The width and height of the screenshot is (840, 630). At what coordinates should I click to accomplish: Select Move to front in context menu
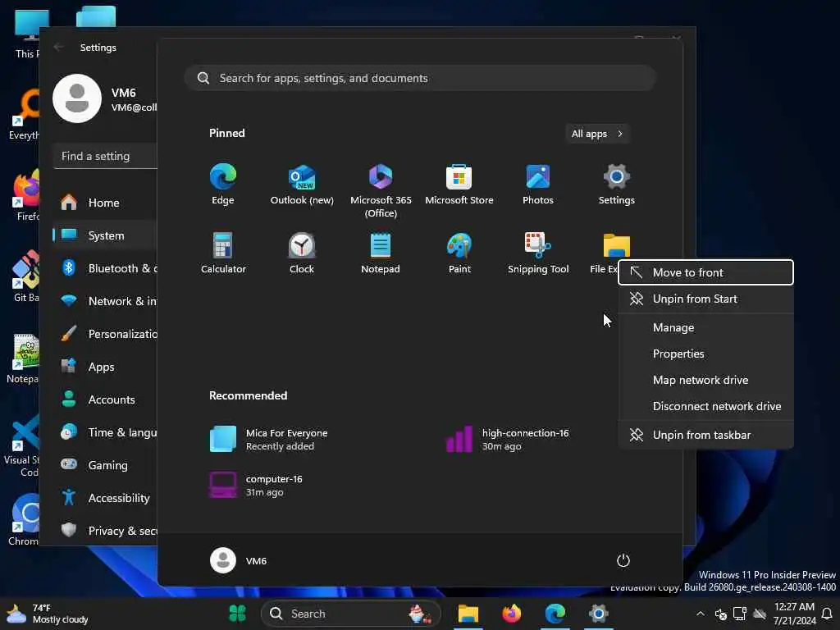coord(705,272)
